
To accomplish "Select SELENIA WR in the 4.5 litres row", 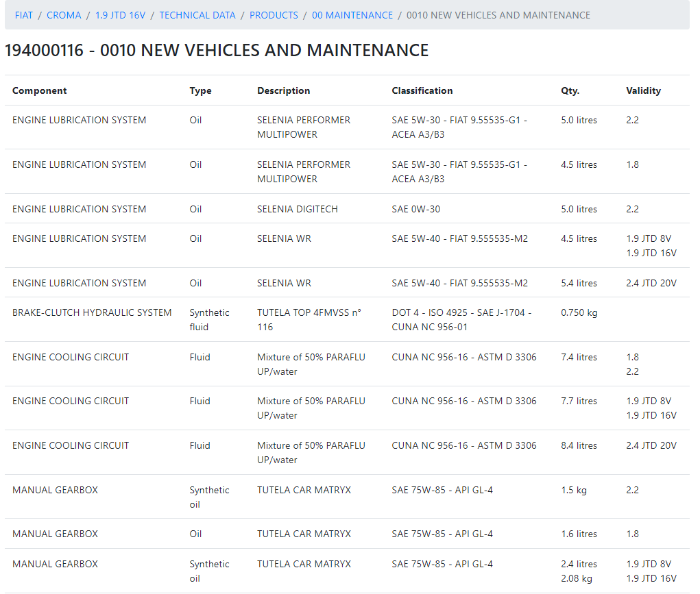I will 284,238.
